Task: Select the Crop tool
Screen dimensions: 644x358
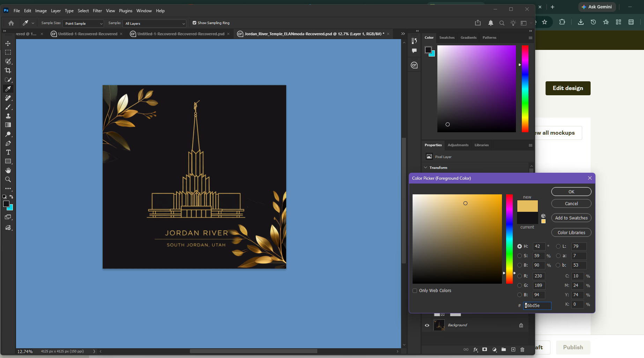Action: [8, 70]
